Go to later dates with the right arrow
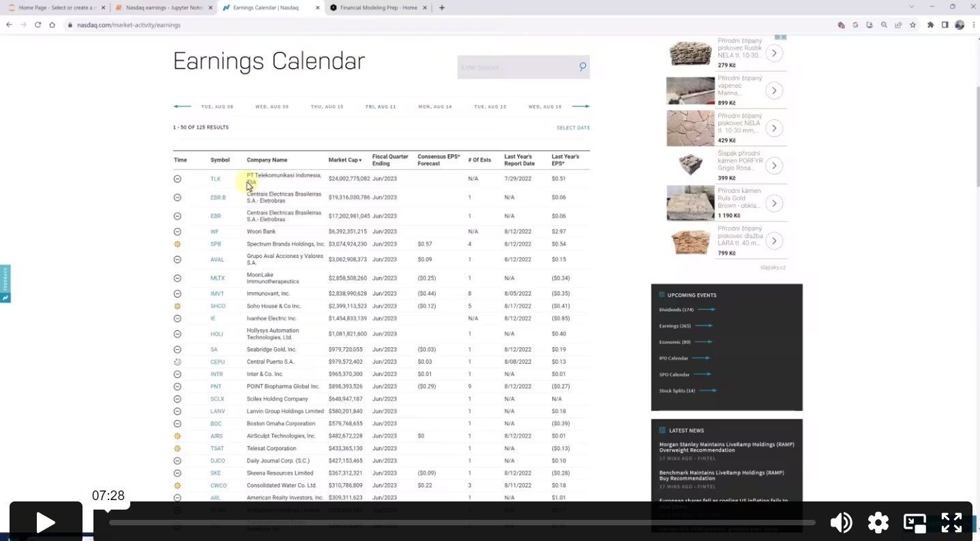 pyautogui.click(x=580, y=106)
